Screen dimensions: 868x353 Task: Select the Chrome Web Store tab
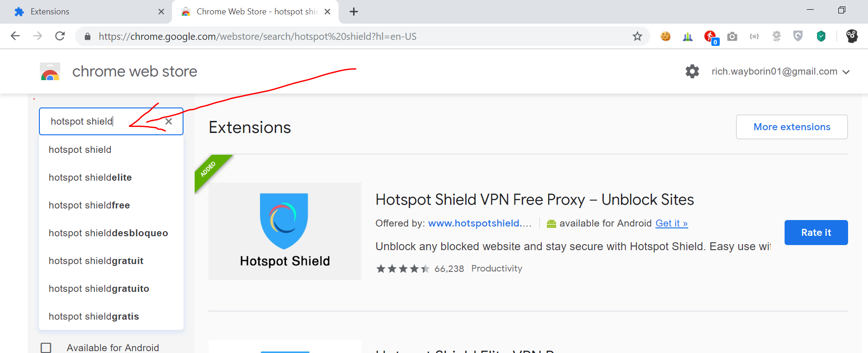[x=255, y=12]
